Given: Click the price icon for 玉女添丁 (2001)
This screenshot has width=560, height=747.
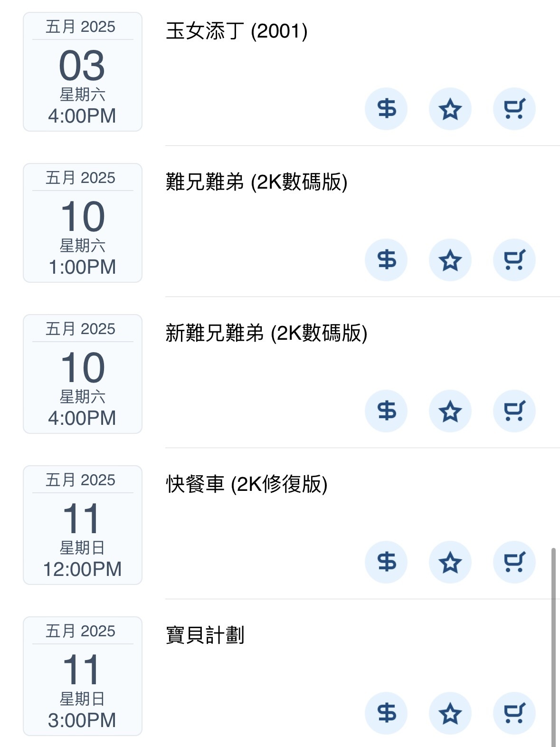Looking at the screenshot, I should (386, 109).
